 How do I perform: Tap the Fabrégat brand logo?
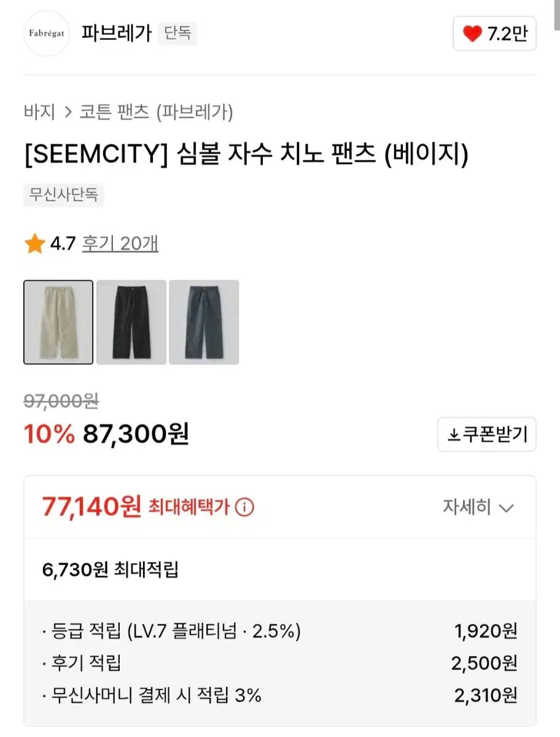coord(46,33)
